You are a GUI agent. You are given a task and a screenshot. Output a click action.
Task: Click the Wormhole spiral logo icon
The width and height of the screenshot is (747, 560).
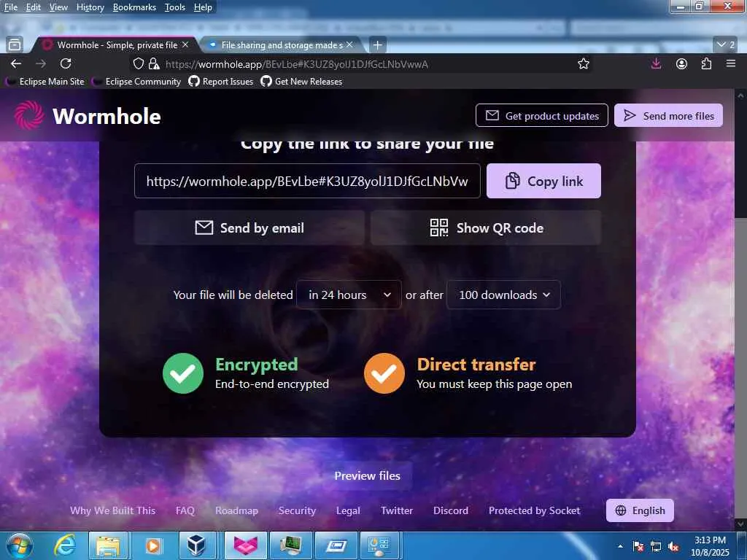pyautogui.click(x=29, y=116)
